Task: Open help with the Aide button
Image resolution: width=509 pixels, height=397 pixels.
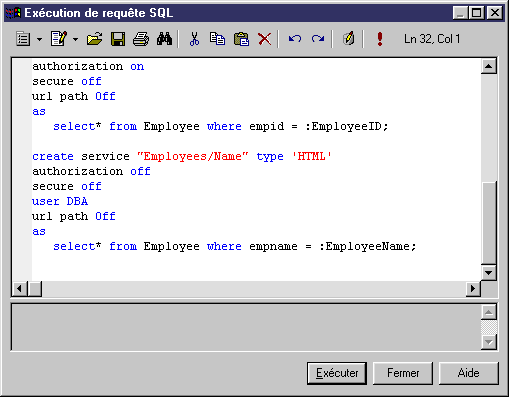Action: click(x=468, y=373)
